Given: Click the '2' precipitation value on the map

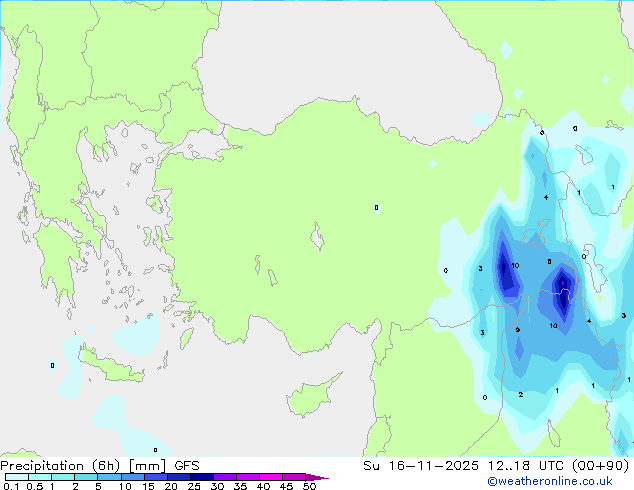Looking at the screenshot, I should point(521,394).
